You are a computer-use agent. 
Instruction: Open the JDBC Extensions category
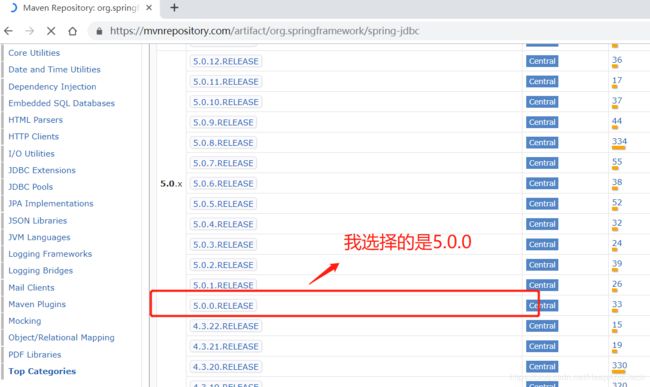[x=42, y=170]
